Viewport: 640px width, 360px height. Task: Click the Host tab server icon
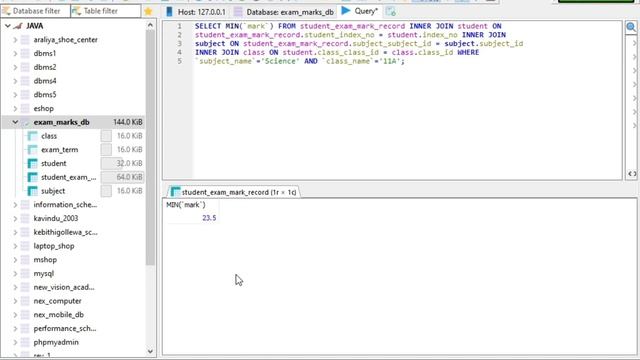(169, 12)
